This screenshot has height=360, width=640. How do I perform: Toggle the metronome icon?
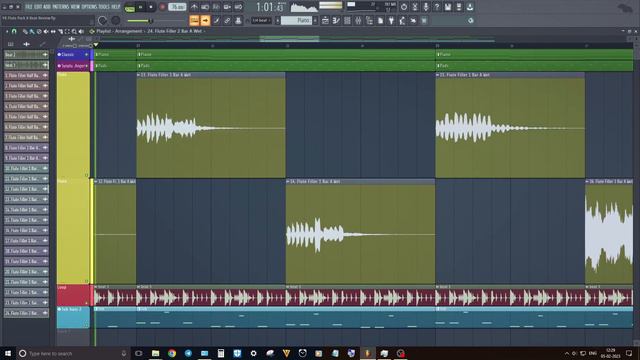coord(194,7)
